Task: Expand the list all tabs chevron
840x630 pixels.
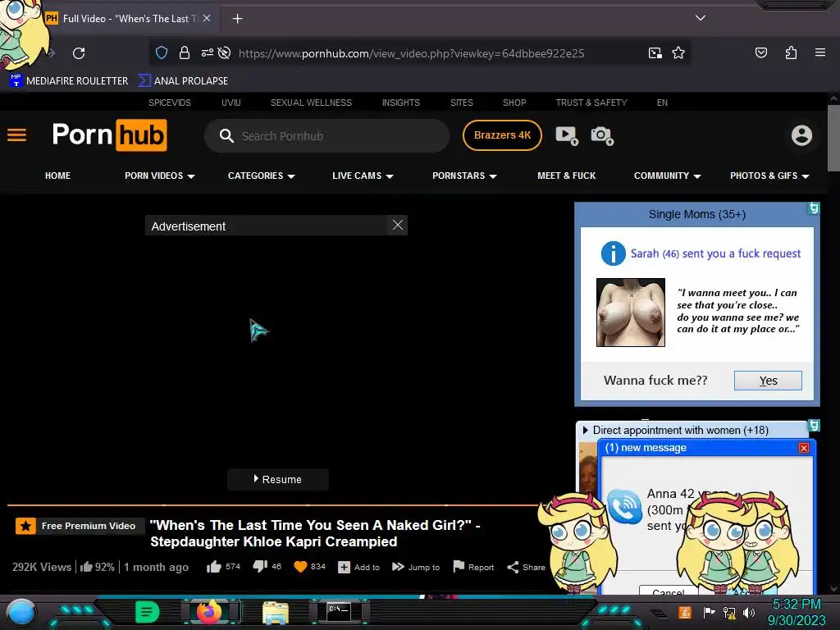Action: (701, 18)
